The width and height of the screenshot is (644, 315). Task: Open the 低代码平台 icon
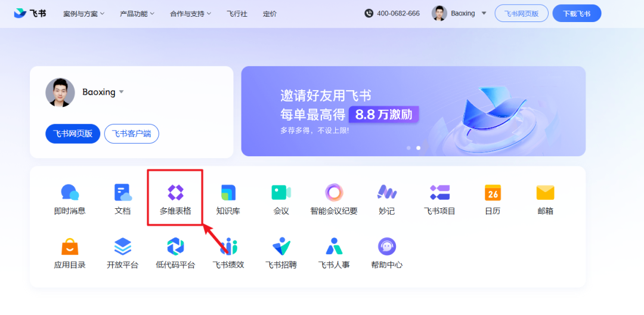point(175,246)
